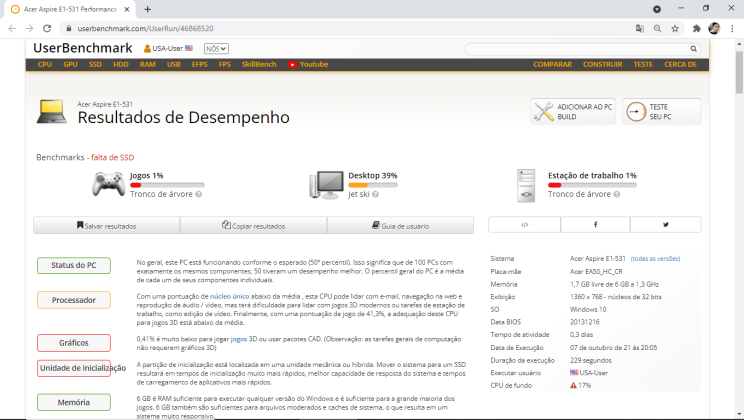This screenshot has width=744, height=420.
Task: Click the Chrome media control circle icon
Action: pyautogui.click(x=657, y=9)
